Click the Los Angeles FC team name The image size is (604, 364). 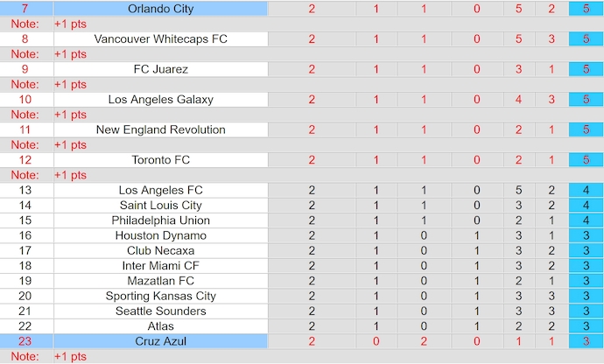click(x=161, y=190)
